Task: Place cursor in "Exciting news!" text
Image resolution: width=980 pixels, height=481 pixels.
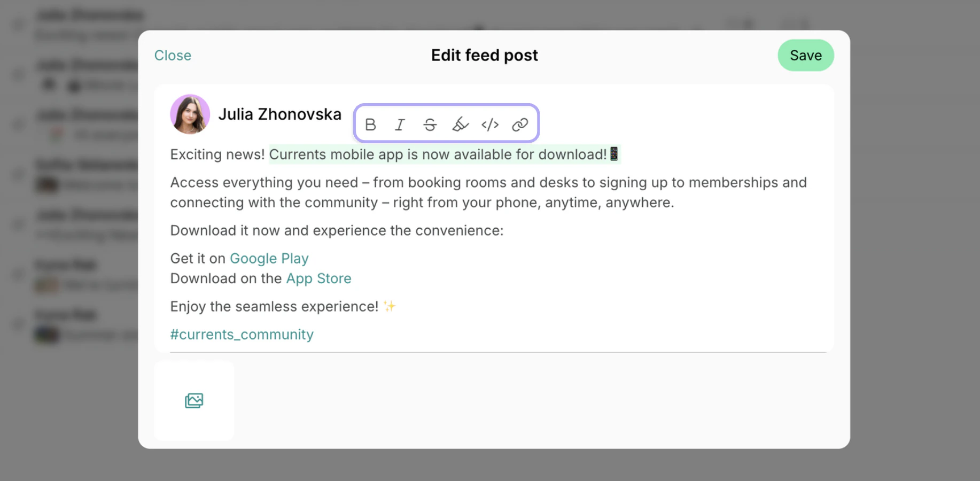Action: tap(217, 154)
